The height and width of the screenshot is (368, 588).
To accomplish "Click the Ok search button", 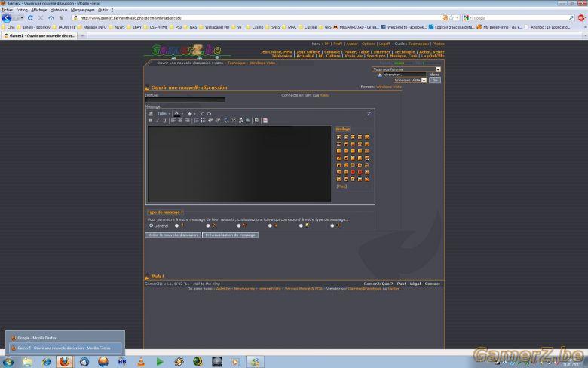I will pos(435,80).
